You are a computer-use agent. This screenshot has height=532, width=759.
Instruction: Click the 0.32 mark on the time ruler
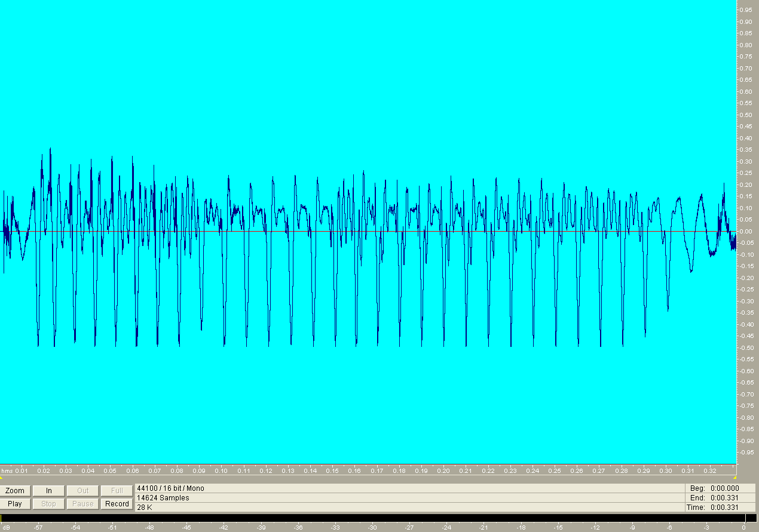pos(710,471)
